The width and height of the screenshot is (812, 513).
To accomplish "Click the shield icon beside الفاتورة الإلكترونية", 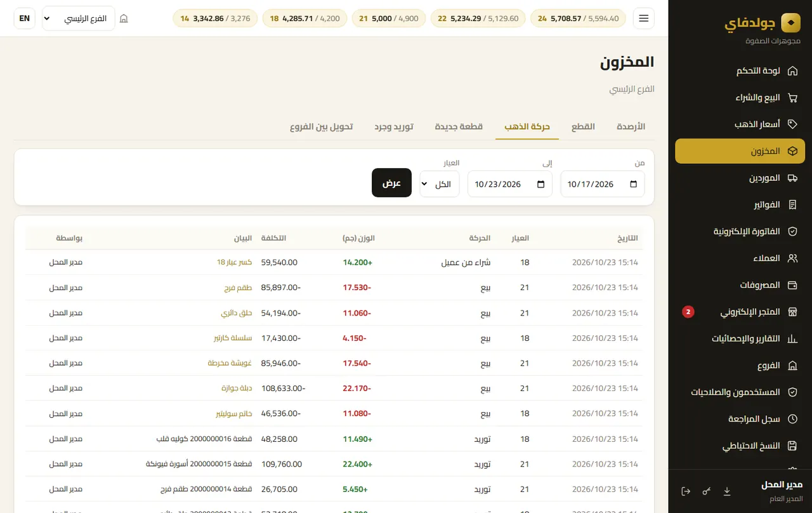I will click(x=792, y=232).
